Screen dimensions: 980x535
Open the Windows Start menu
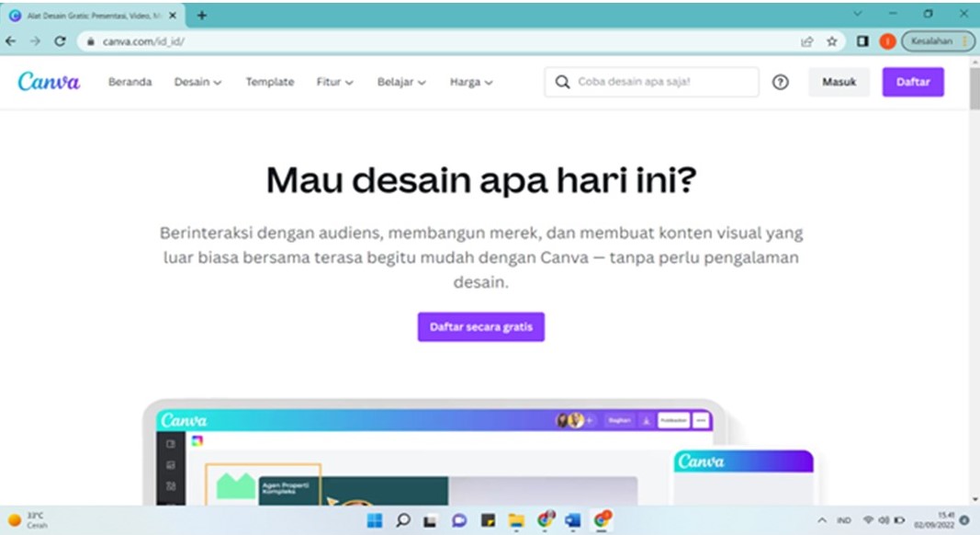375,520
